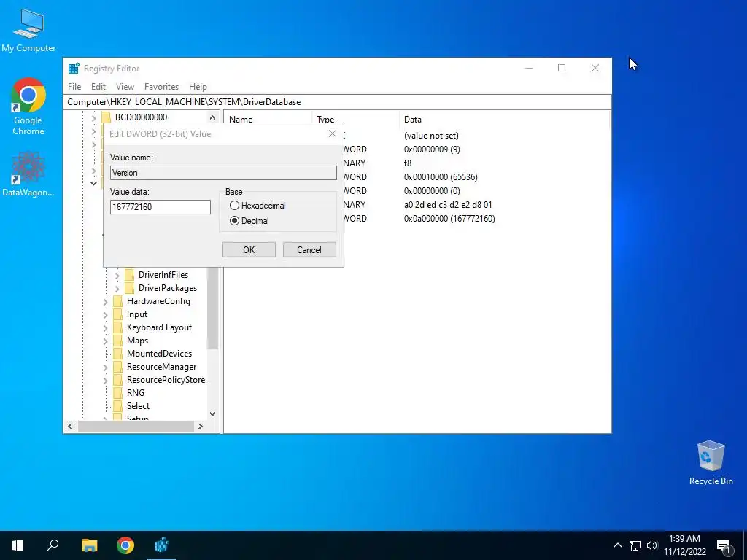
Task: Click DriverPackages folder icon
Action: pyautogui.click(x=129, y=288)
